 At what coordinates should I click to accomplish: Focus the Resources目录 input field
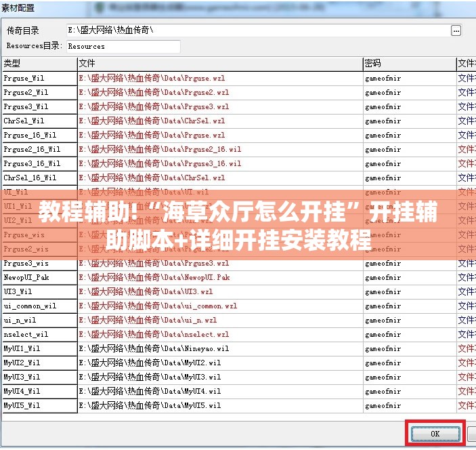tap(123, 47)
